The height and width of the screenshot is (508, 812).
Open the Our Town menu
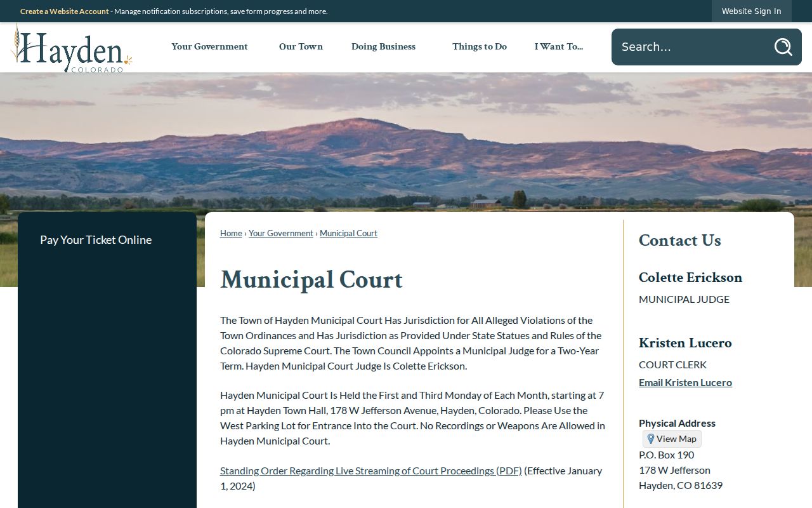301,46
